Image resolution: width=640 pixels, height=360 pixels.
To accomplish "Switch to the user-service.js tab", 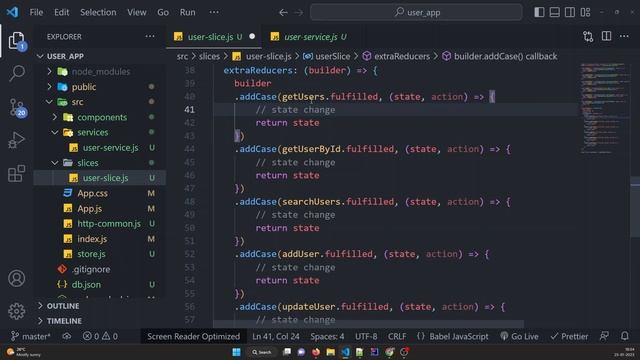I will (311, 37).
